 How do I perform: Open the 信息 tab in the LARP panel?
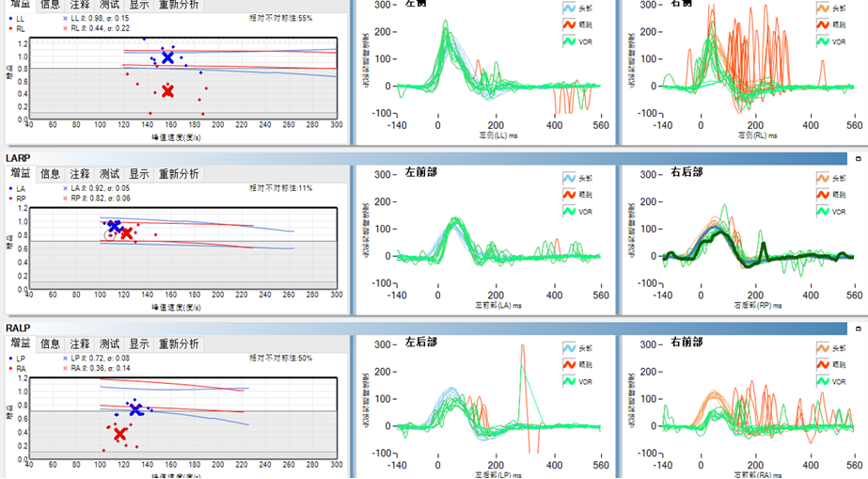51,174
